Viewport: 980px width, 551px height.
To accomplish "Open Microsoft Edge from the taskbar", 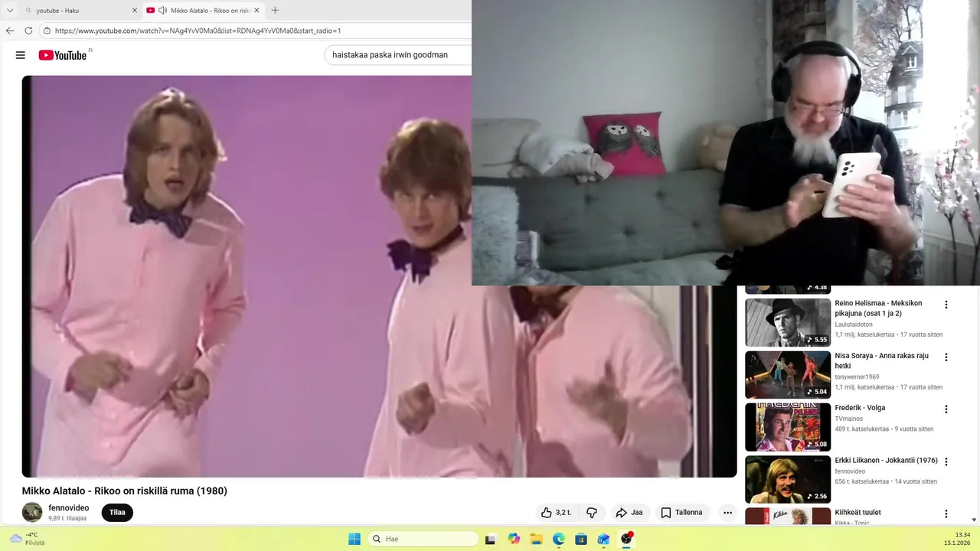I will 559,539.
